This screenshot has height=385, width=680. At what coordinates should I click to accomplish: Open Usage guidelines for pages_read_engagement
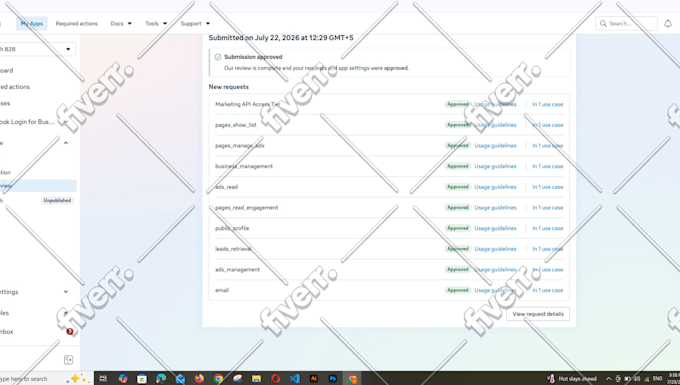(x=495, y=208)
